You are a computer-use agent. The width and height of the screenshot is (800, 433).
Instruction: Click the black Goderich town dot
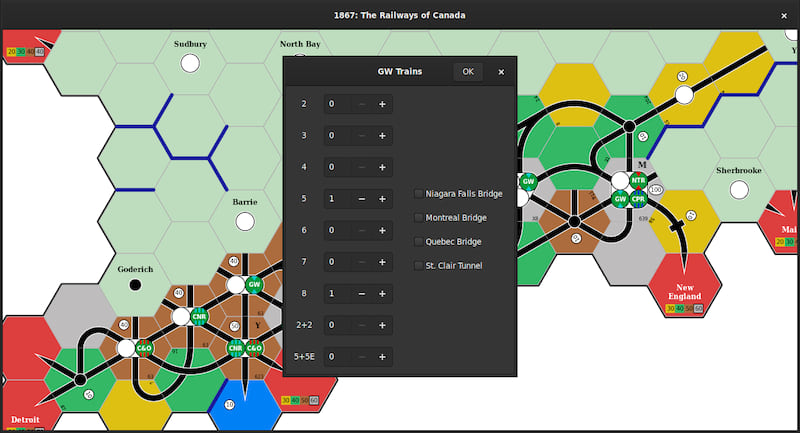pos(135,285)
